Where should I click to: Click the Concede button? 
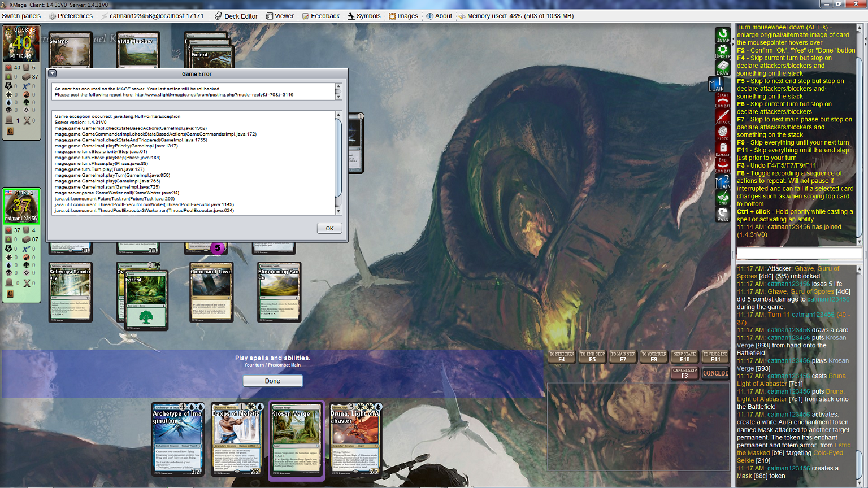click(x=715, y=373)
